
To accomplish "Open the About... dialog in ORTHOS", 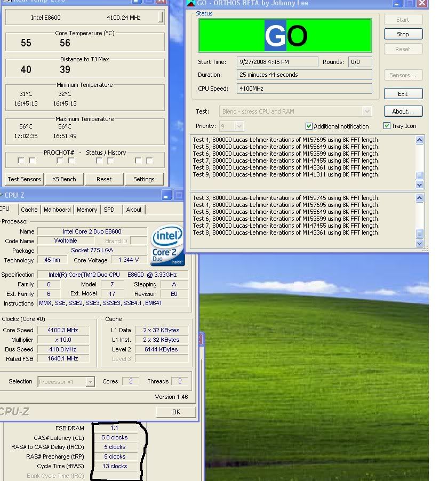I will click(x=403, y=111).
